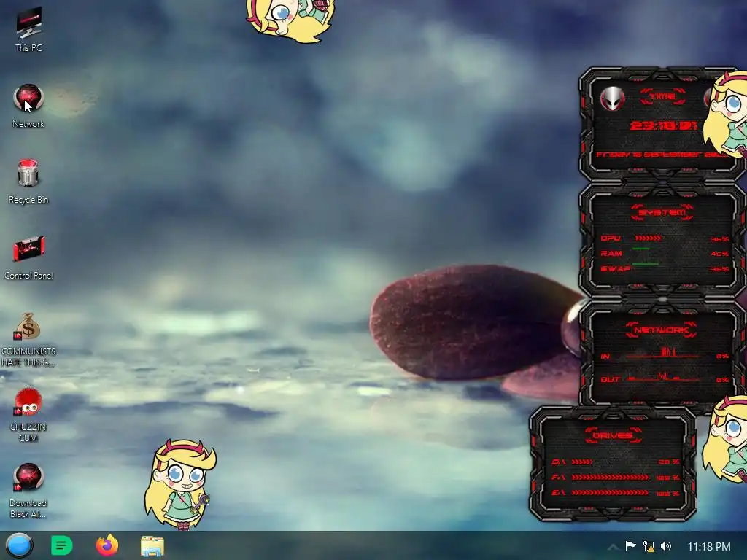Viewport: 747px width, 560px height.
Task: Click the Friday September date line
Action: point(661,155)
